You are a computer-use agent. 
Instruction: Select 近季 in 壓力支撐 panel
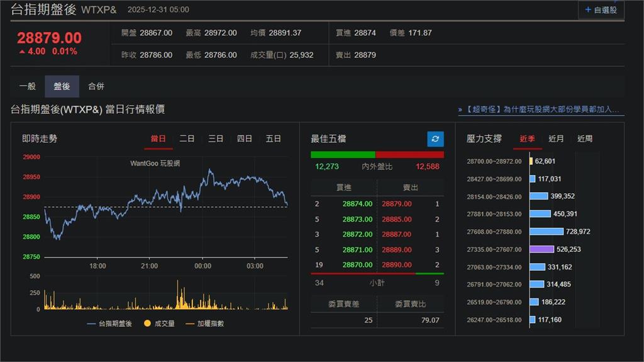click(527, 139)
